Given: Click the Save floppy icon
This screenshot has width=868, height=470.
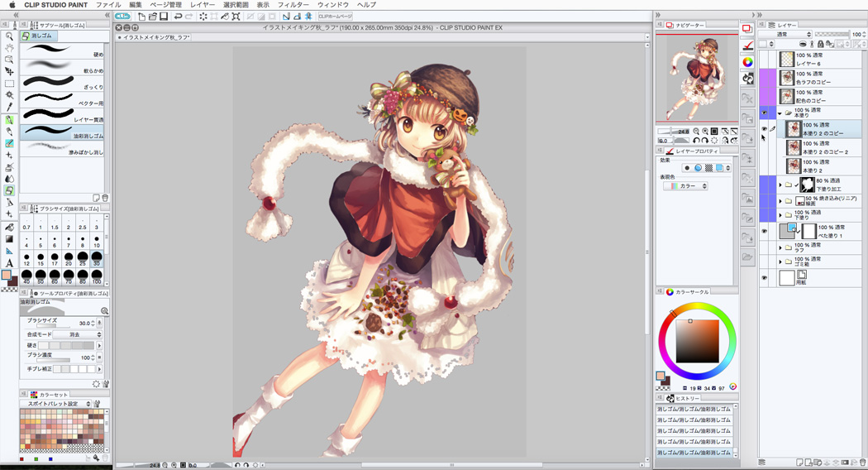Looking at the screenshot, I should click(x=164, y=16).
